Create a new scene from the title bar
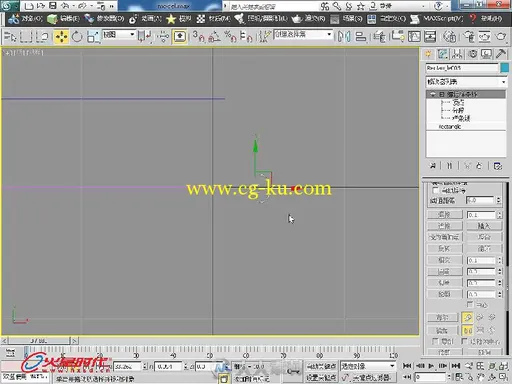The height and width of the screenshot is (384, 512). (29, 6)
